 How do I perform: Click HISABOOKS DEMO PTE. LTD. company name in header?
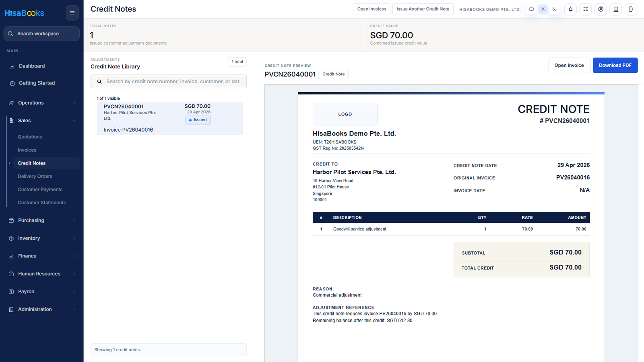point(490,9)
